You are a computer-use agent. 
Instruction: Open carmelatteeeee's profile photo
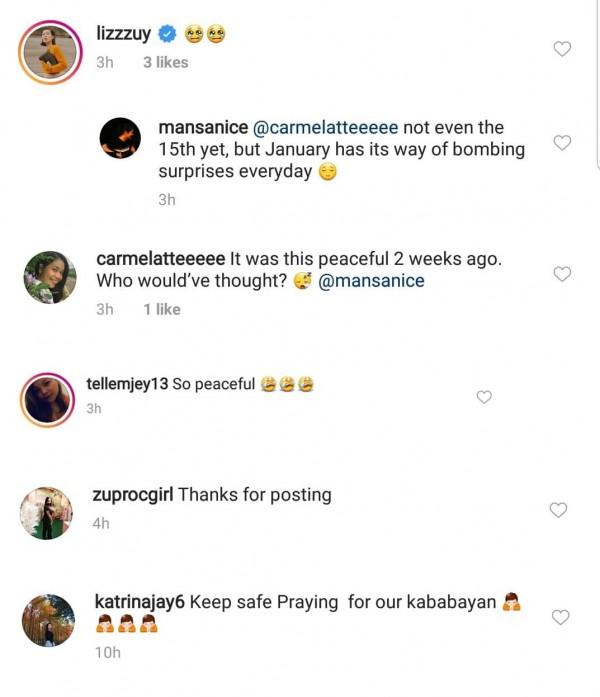coord(50,277)
